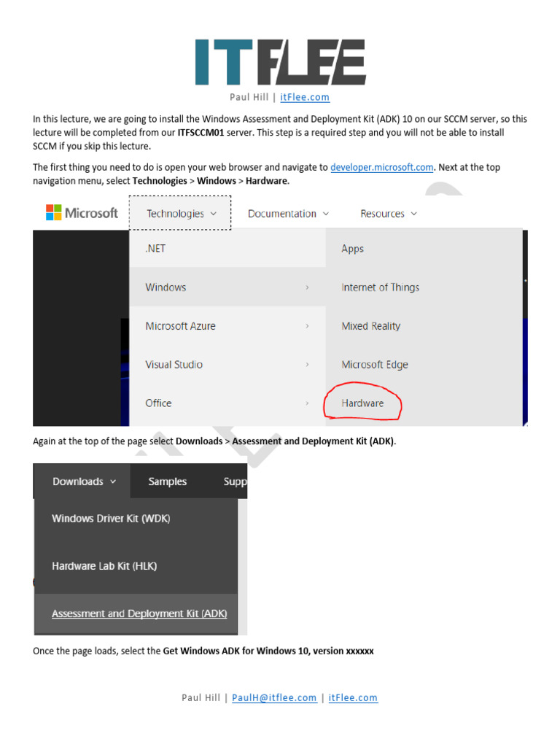Open the itFlee.com link in header
Screen dimensions: 560x747
tap(305, 97)
